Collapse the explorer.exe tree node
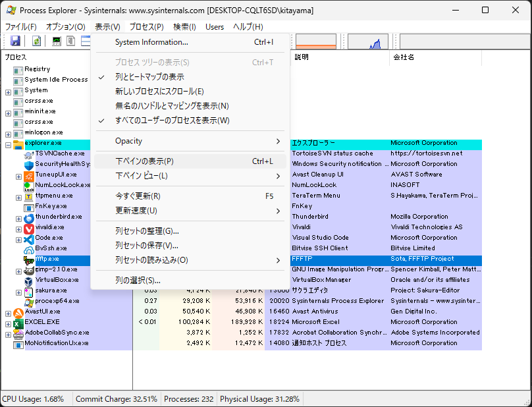The image size is (532, 407). click(x=8, y=145)
